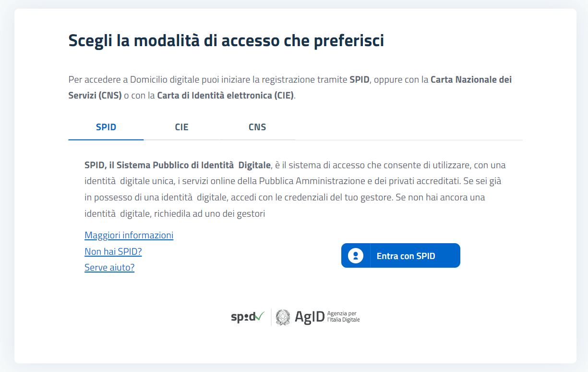Image resolution: width=588 pixels, height=372 pixels.
Task: Click 'richiedila ad uno dei gestori' text
Action: click(x=209, y=214)
